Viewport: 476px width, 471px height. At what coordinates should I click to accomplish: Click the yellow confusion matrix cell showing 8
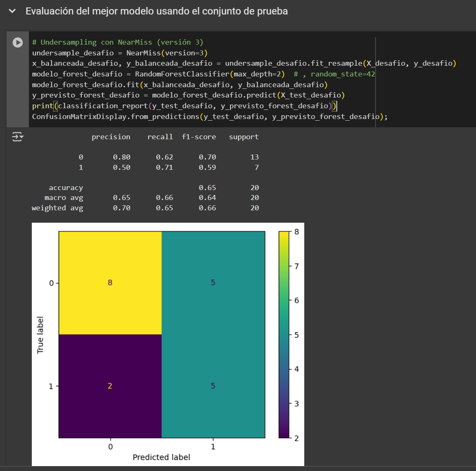click(x=110, y=283)
